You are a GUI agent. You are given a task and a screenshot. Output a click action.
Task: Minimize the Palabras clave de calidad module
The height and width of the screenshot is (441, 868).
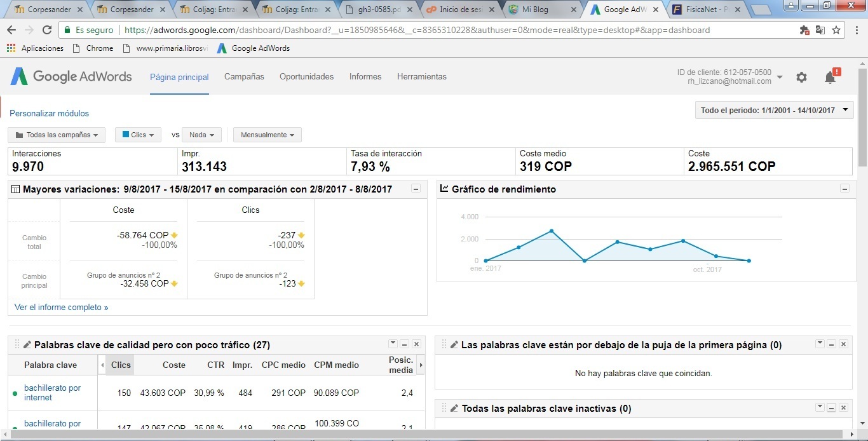404,344
